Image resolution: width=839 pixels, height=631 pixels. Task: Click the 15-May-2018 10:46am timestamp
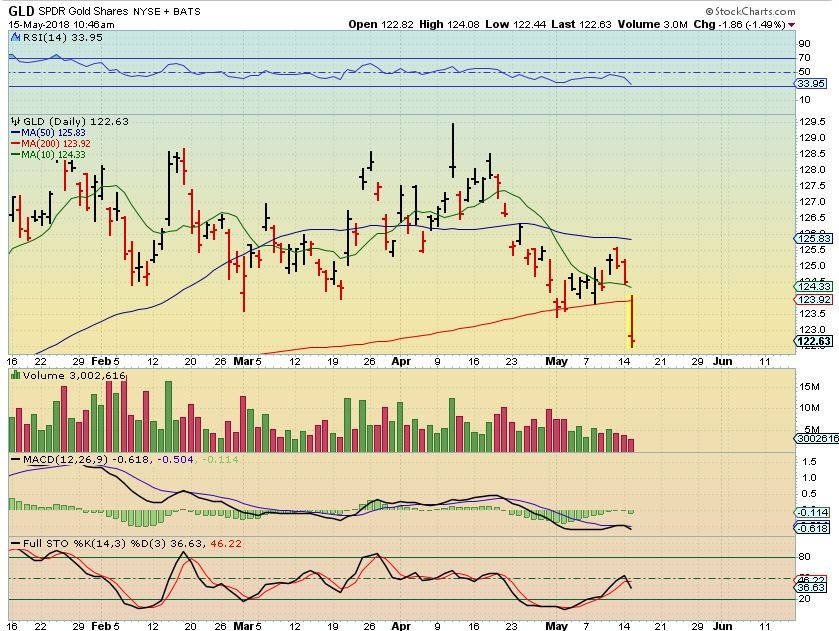click(x=66, y=24)
